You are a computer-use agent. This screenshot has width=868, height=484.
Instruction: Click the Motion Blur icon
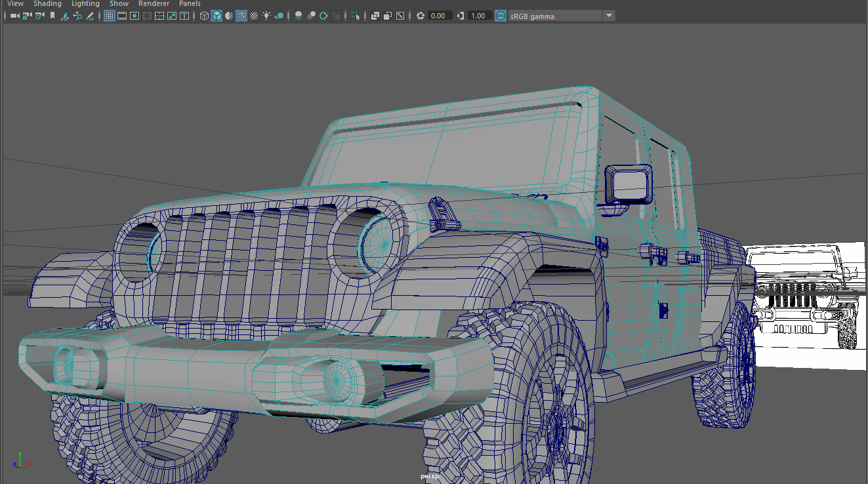click(x=311, y=16)
